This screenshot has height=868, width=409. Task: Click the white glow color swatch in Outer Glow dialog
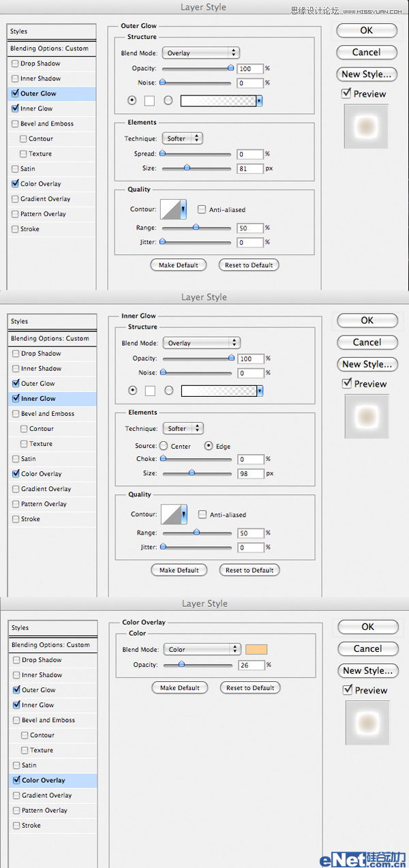click(x=150, y=101)
